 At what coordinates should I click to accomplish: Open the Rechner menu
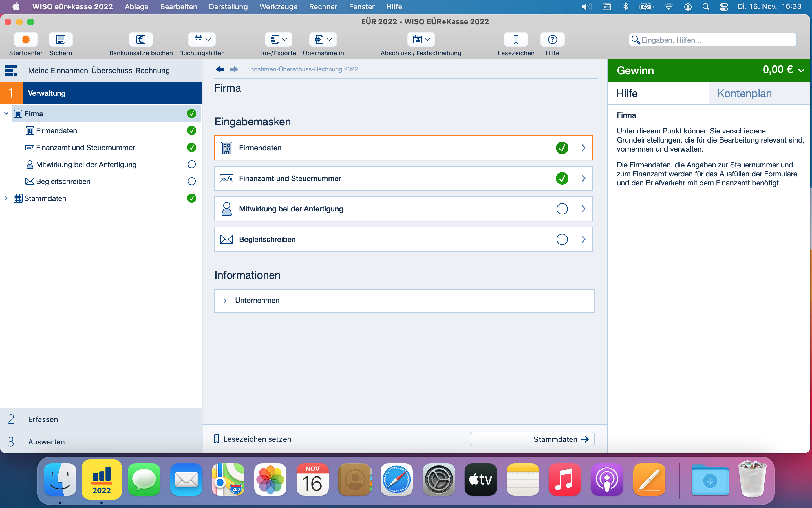pyautogui.click(x=323, y=7)
